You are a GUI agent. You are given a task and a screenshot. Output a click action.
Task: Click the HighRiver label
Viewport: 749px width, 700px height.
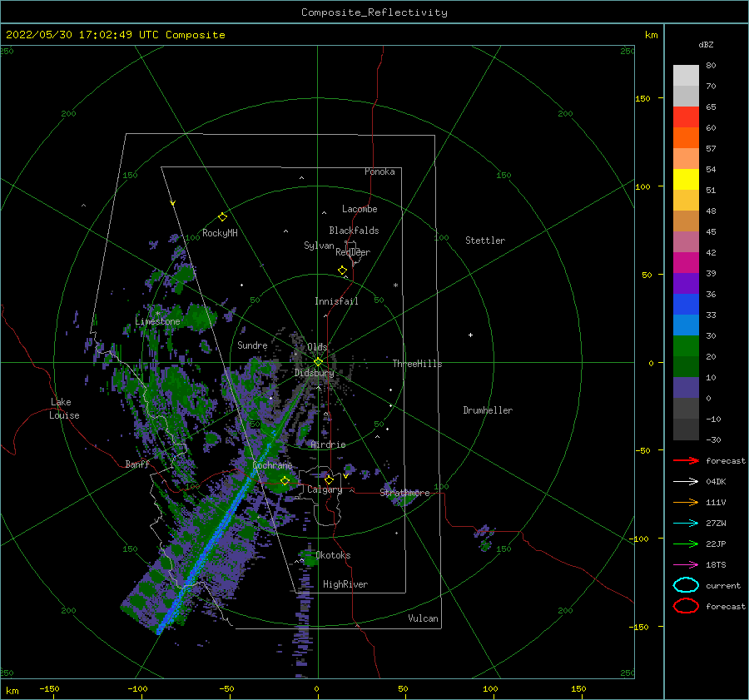[345, 584]
